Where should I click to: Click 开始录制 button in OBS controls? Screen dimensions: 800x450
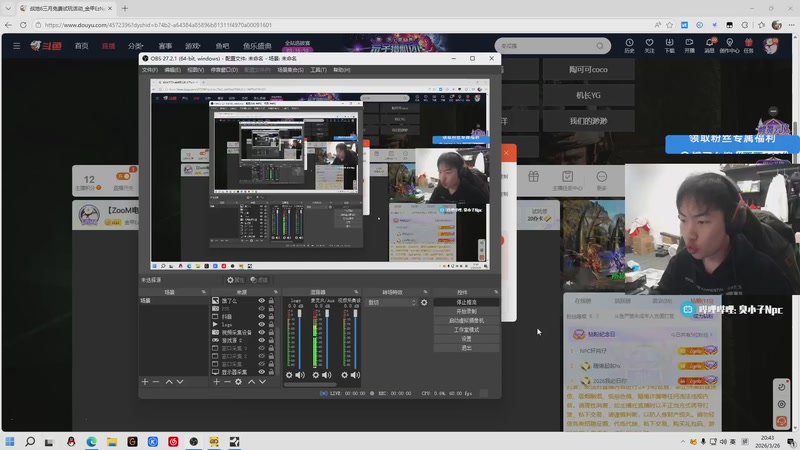pos(466,311)
